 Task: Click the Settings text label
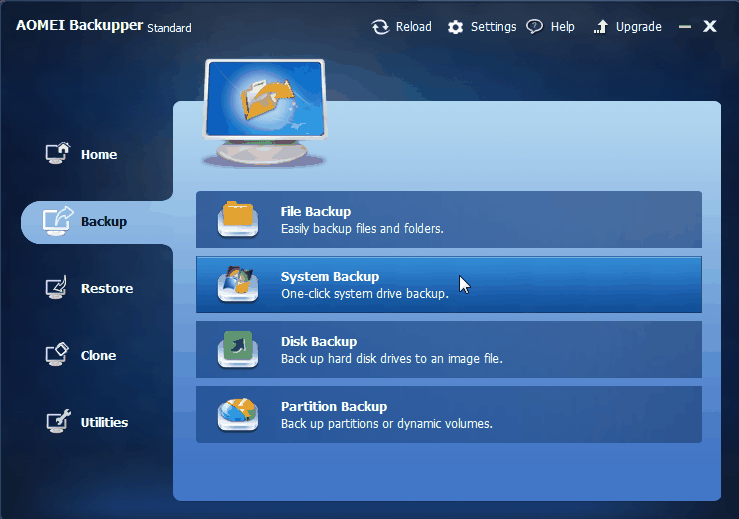tap(493, 27)
